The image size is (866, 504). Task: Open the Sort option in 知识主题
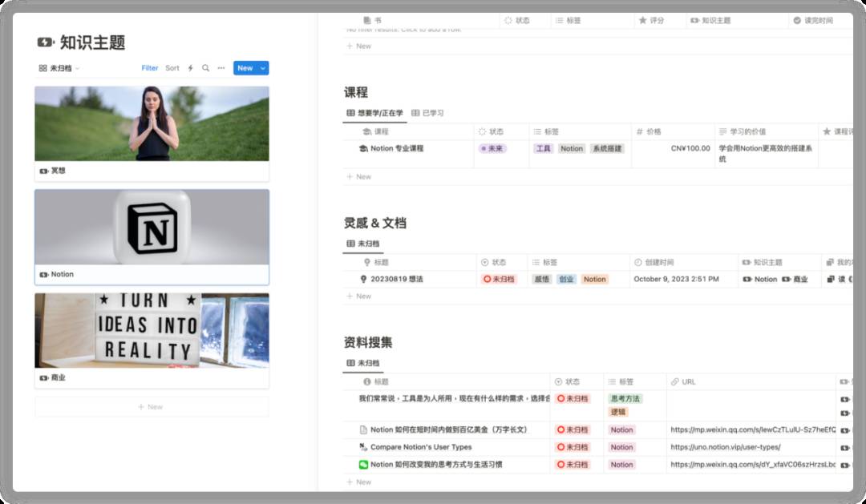click(172, 68)
